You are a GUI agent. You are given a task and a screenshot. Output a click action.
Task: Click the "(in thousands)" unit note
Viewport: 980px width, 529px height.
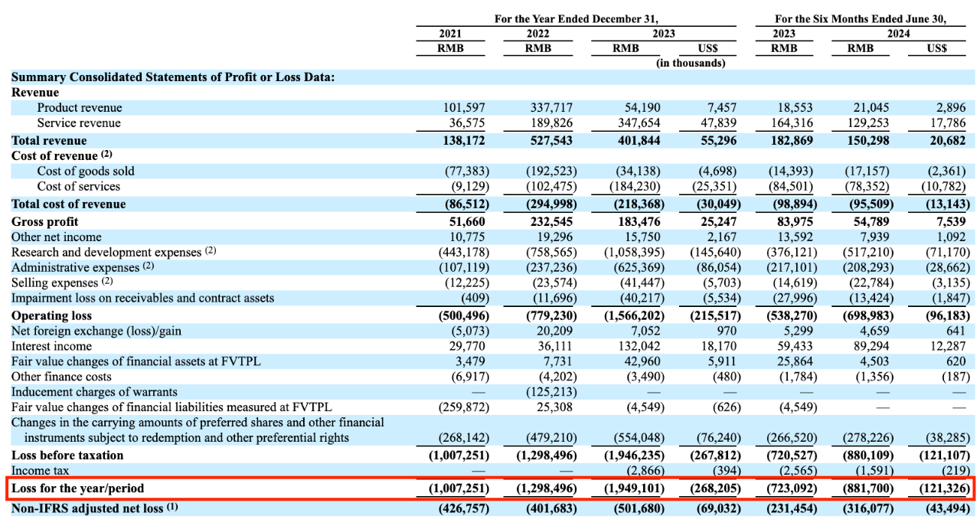coord(691,63)
